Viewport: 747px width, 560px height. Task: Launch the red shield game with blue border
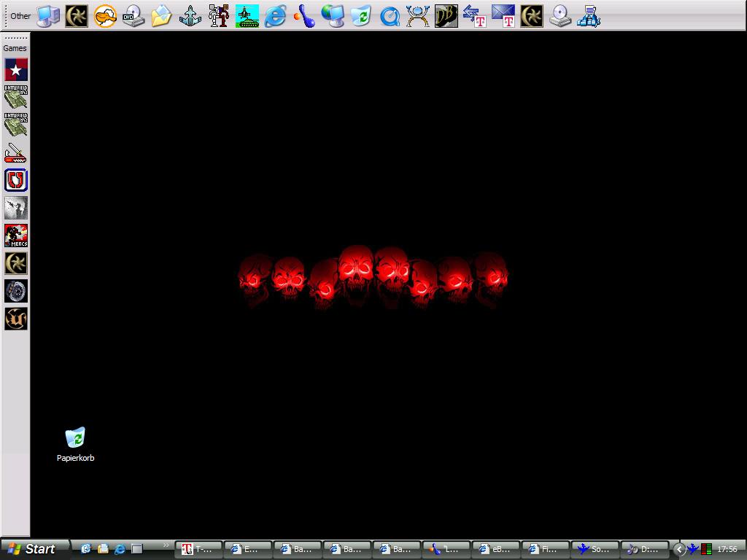pyautogui.click(x=16, y=180)
